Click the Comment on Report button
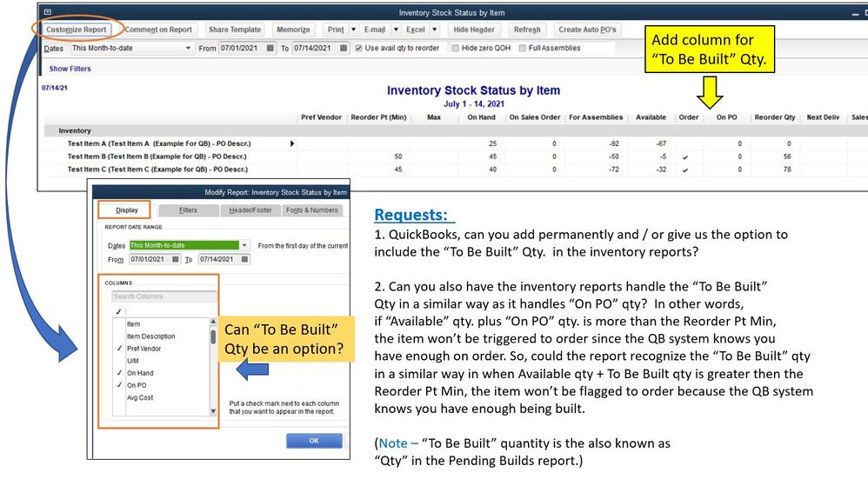The width and height of the screenshot is (868, 486). [157, 30]
